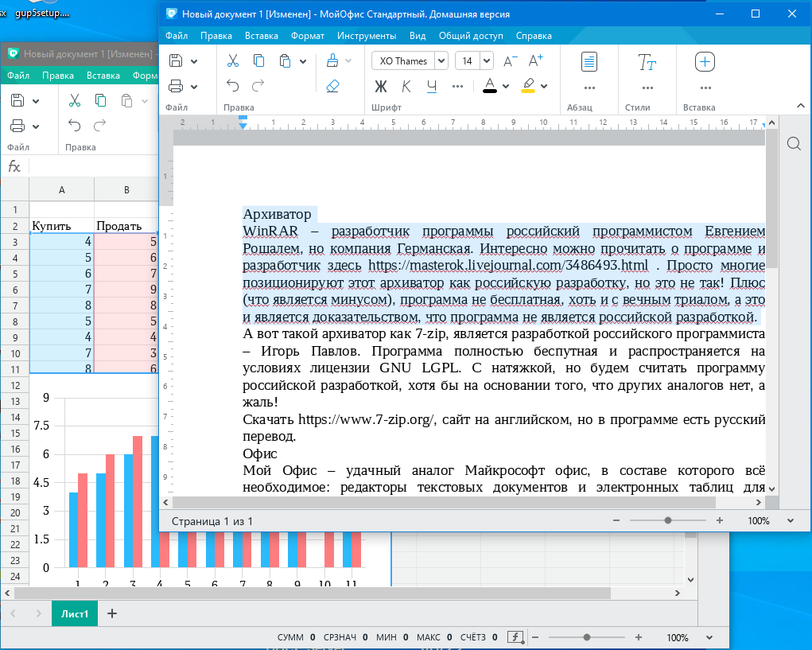Open the Общий доступ menu
The width and height of the screenshot is (812, 650).
pyautogui.click(x=471, y=36)
